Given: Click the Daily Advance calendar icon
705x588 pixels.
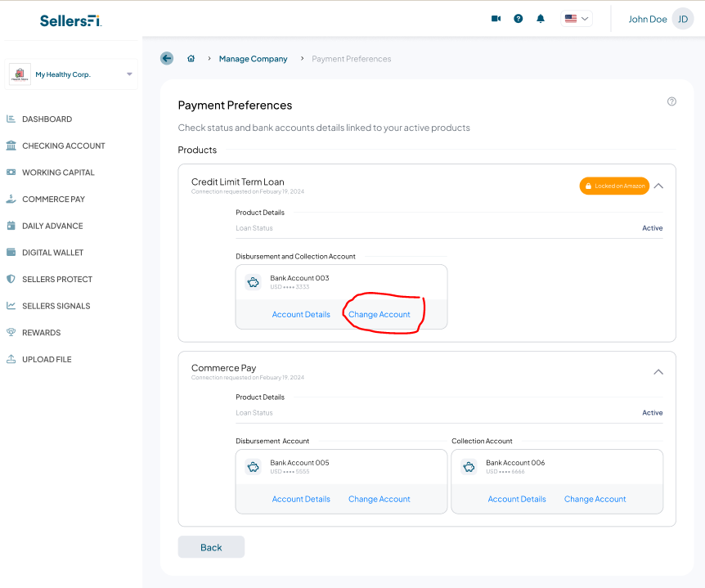Looking at the screenshot, I should pyautogui.click(x=11, y=225).
